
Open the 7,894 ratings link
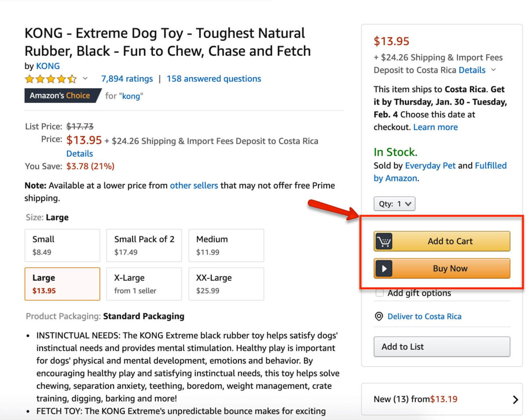coord(126,79)
